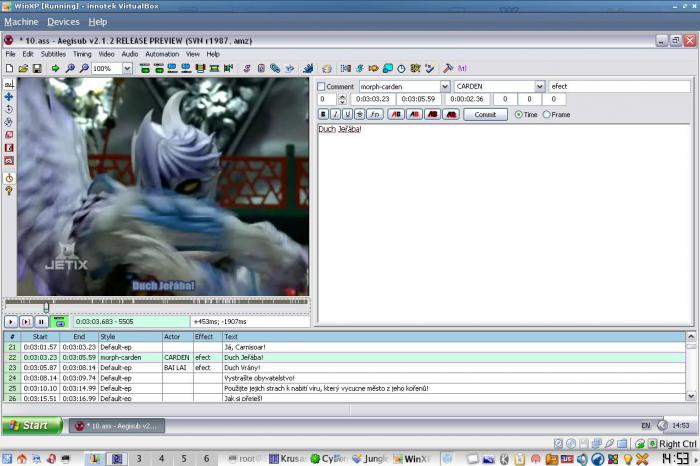Open the File menu
This screenshot has height=466, width=700.
point(10,54)
